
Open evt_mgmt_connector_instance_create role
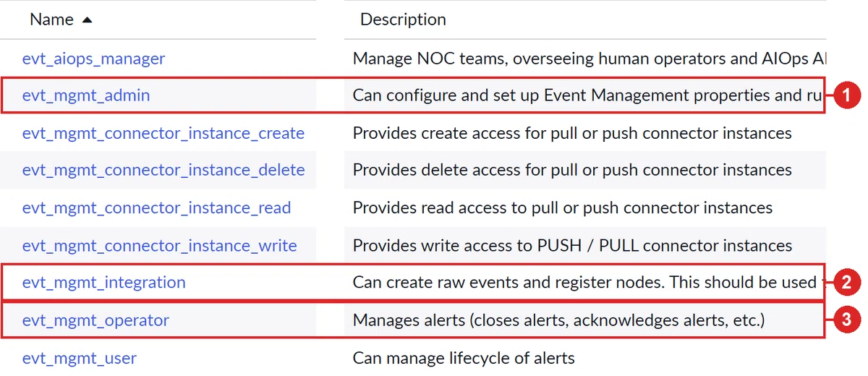click(x=163, y=133)
